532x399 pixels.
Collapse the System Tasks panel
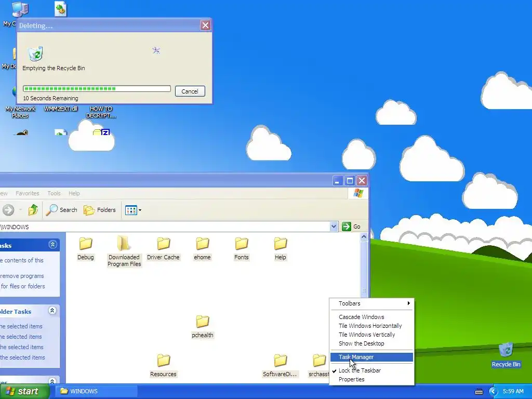point(52,245)
